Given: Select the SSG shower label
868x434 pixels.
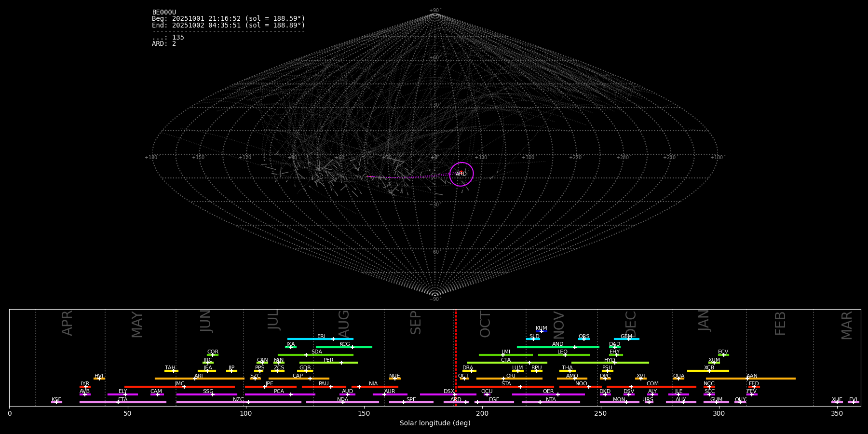Looking at the screenshot, I should [208, 392].
